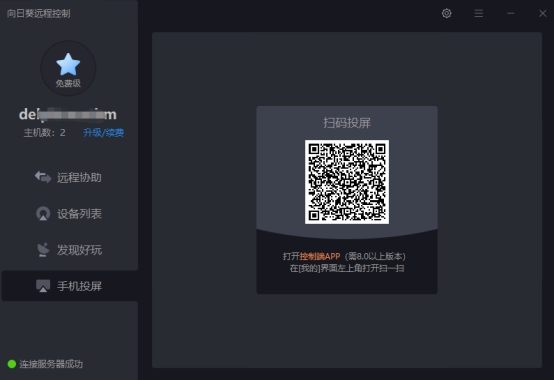Image resolution: width=554 pixels, height=380 pixels.
Task: Click the 发现好玩 satellite dish icon
Action: [x=43, y=250]
